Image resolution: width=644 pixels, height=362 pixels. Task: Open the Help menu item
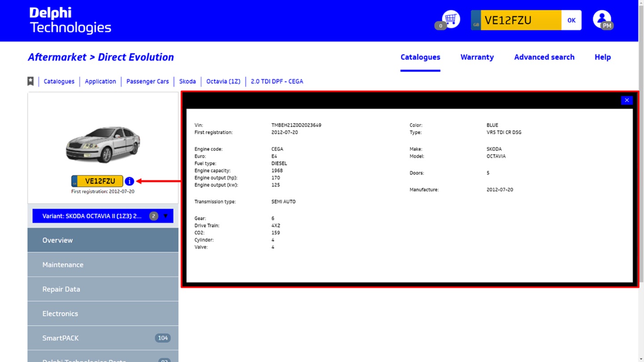[x=602, y=57]
